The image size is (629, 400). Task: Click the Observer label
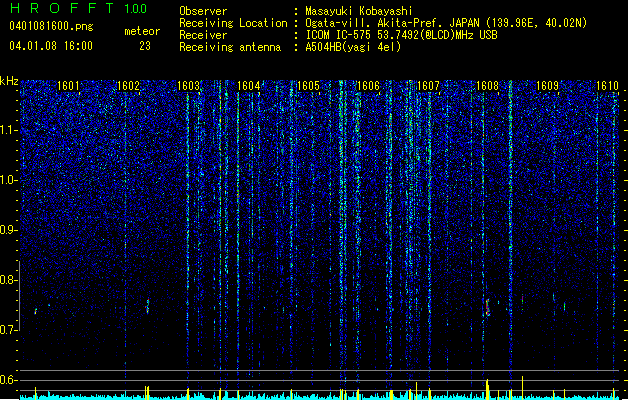pyautogui.click(x=203, y=11)
